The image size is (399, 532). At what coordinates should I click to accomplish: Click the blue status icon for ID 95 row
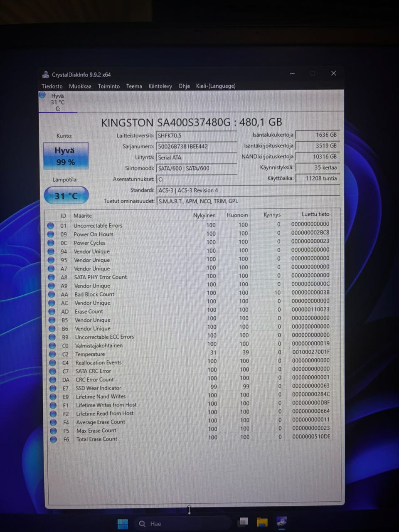[51, 260]
